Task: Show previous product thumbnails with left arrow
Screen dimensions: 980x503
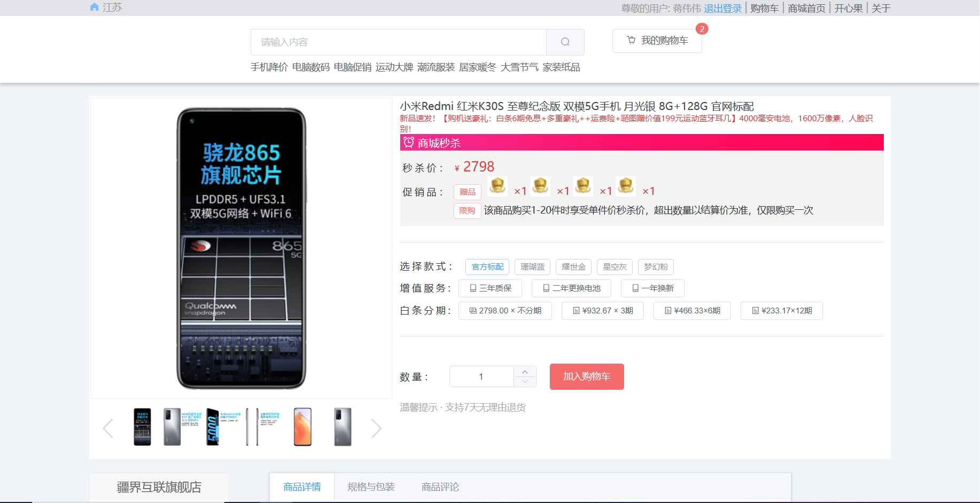Action: pyautogui.click(x=108, y=428)
